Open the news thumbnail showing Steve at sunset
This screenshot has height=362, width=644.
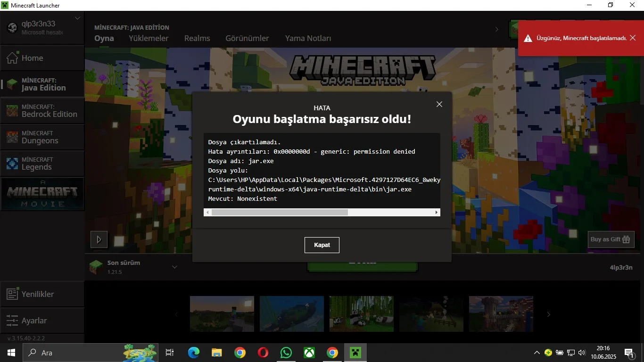(222, 314)
